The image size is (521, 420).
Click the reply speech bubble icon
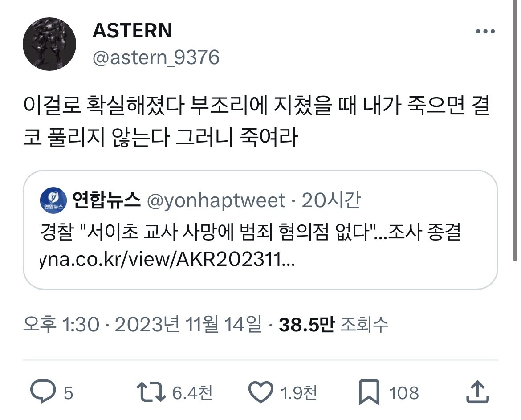pyautogui.click(x=43, y=391)
